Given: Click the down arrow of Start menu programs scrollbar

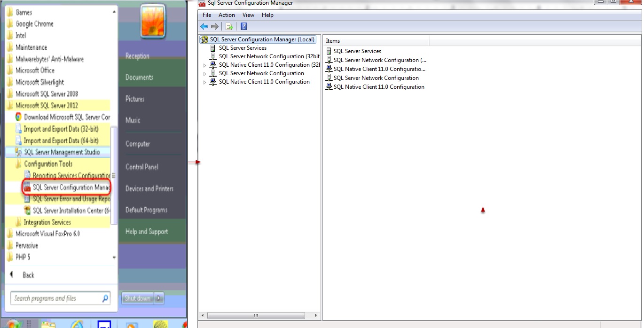Looking at the screenshot, I should click(114, 258).
